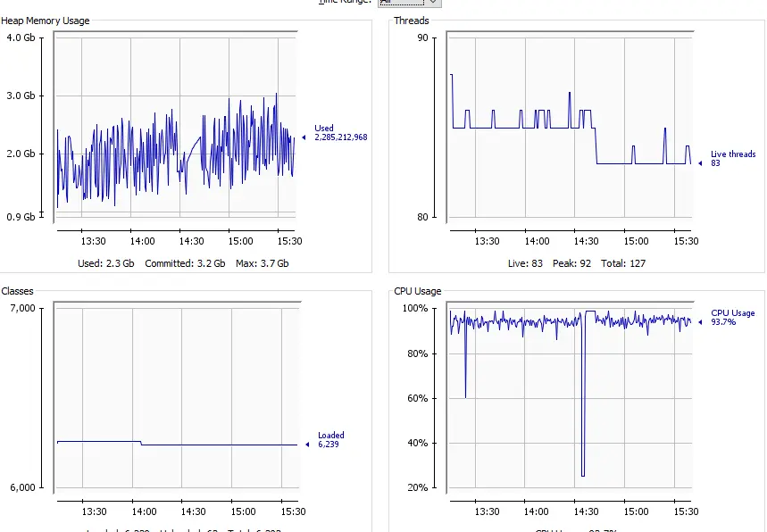Image resolution: width=767 pixels, height=532 pixels.
Task: Click '15:30' on the heap time axis
Action: [x=289, y=241]
